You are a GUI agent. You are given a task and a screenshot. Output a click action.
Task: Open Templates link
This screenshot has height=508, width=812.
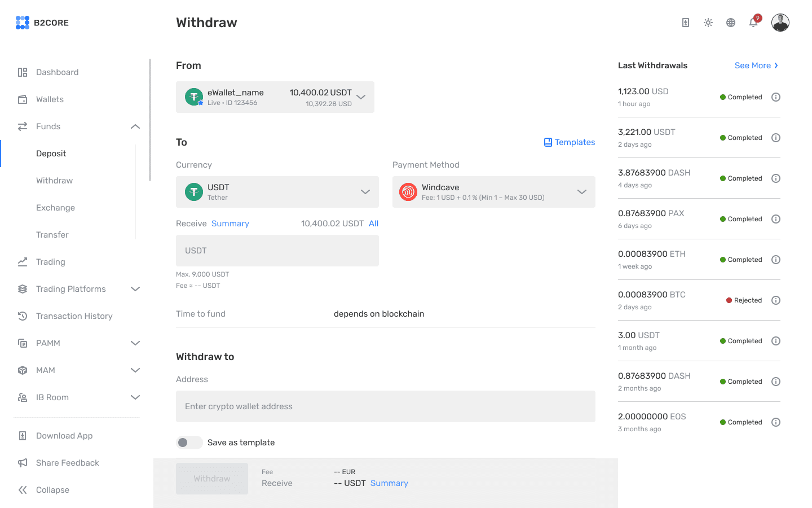click(x=570, y=142)
